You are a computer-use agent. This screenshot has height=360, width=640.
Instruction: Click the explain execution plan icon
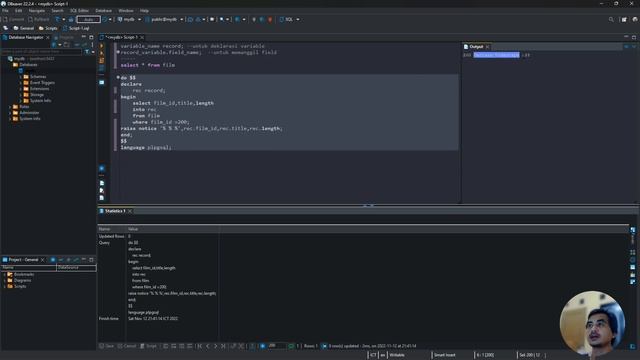click(x=102, y=68)
